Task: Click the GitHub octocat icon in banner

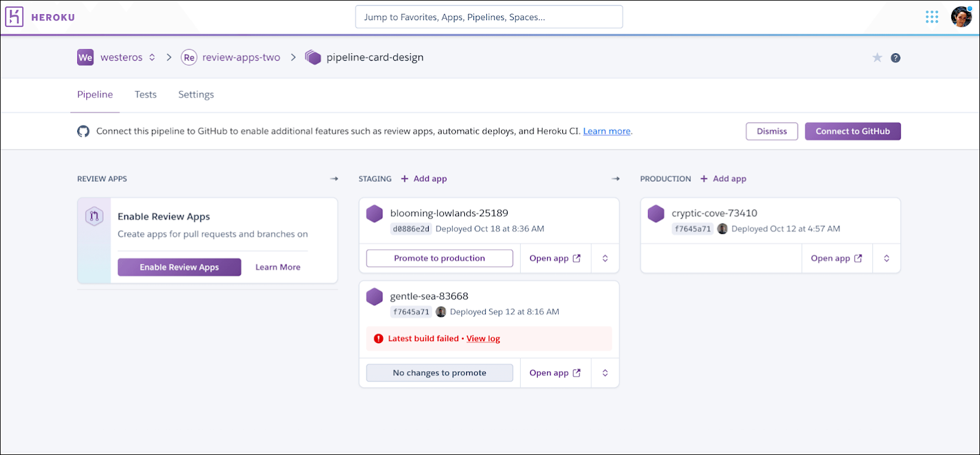Action: tap(83, 131)
